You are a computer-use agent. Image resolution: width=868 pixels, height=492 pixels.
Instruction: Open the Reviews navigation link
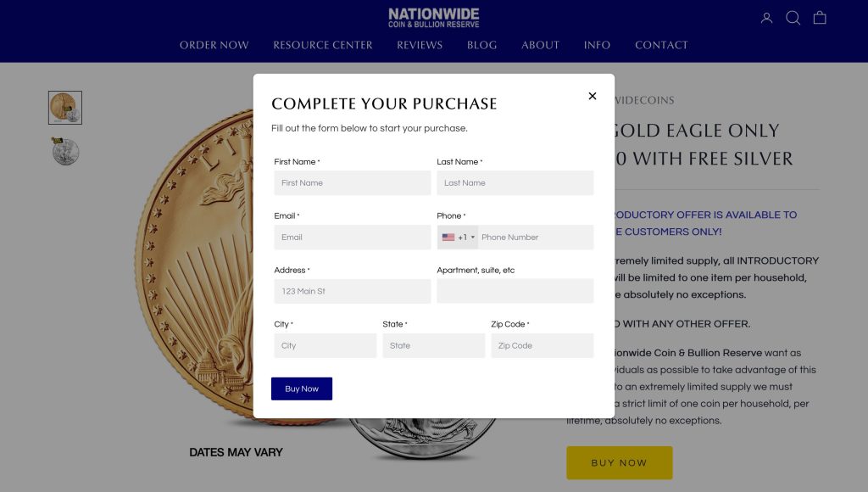pos(420,45)
